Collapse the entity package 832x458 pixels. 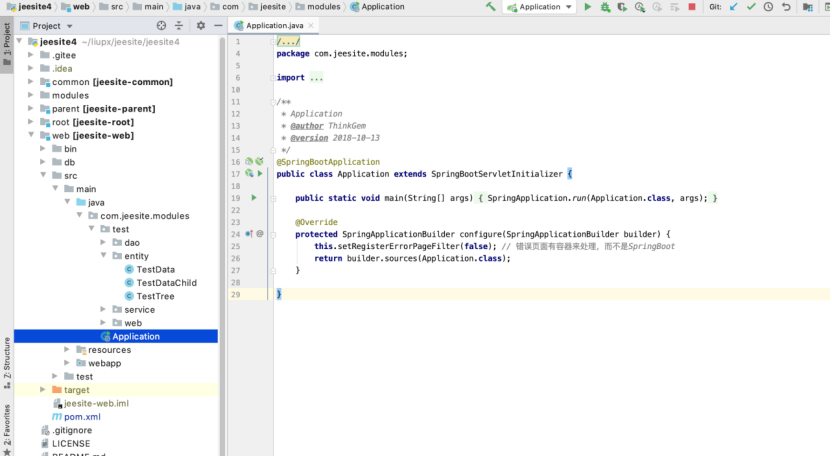point(103,256)
